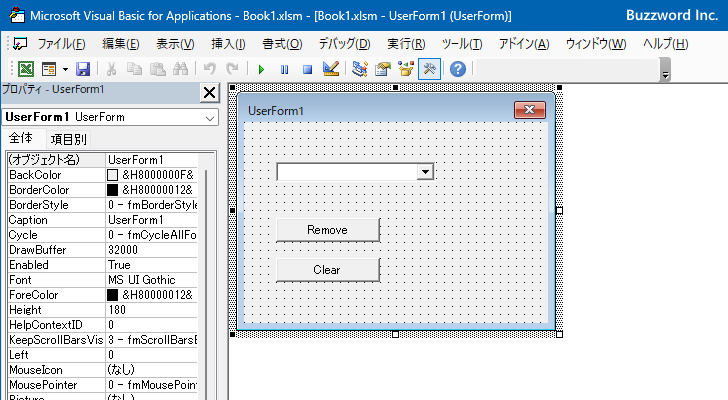Select the MousePointer property row

pos(102,385)
